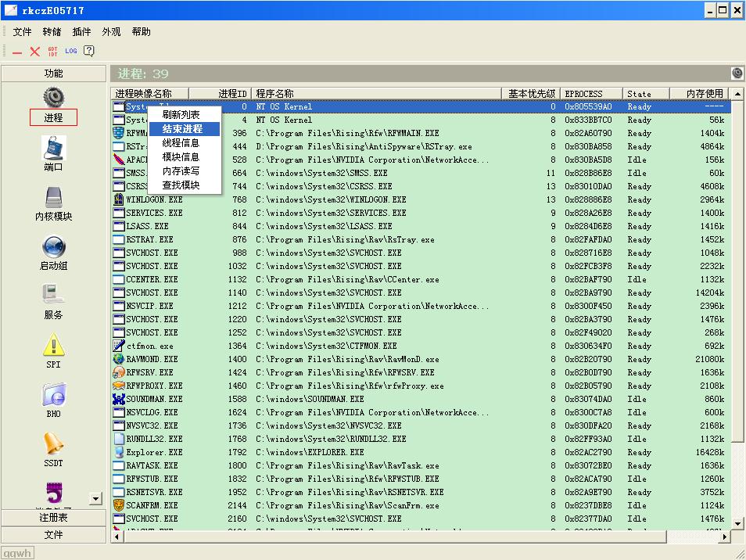Screen dimensions: 746x560
Task: Click the ctfmon.exe pencil icon
Action: 118,346
